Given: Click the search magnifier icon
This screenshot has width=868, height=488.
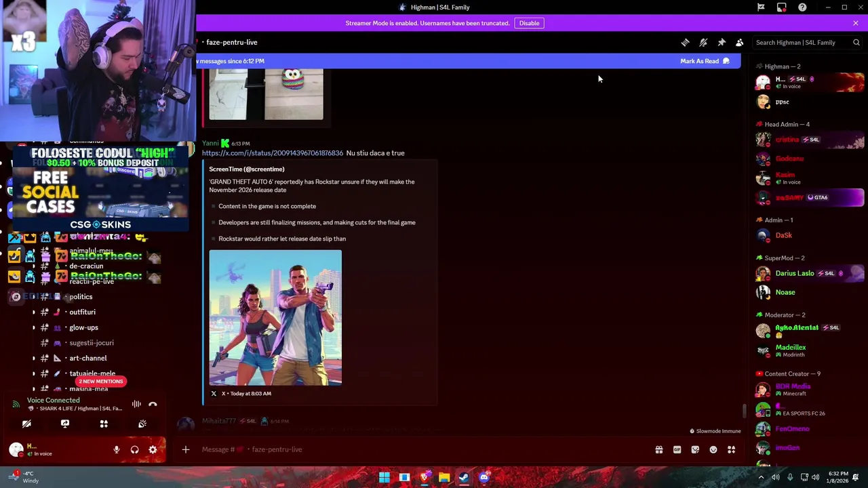Looking at the screenshot, I should click(856, 42).
